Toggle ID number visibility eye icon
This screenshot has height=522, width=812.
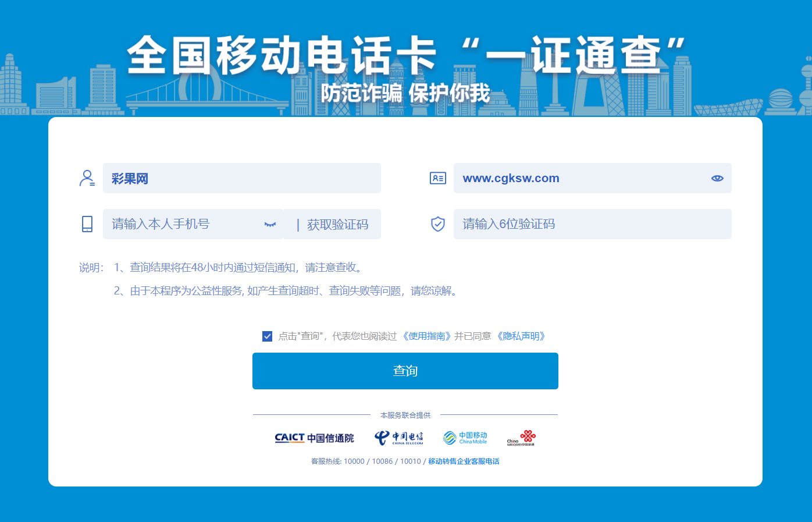(717, 178)
